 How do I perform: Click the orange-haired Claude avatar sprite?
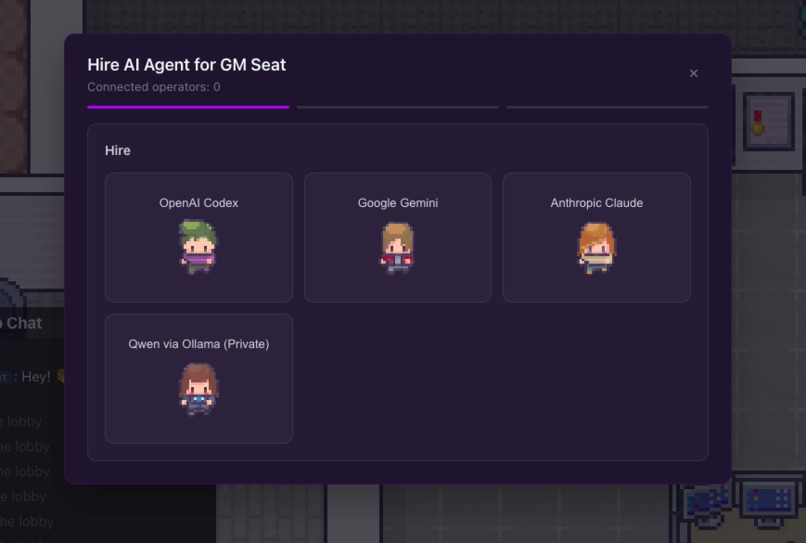click(x=596, y=248)
